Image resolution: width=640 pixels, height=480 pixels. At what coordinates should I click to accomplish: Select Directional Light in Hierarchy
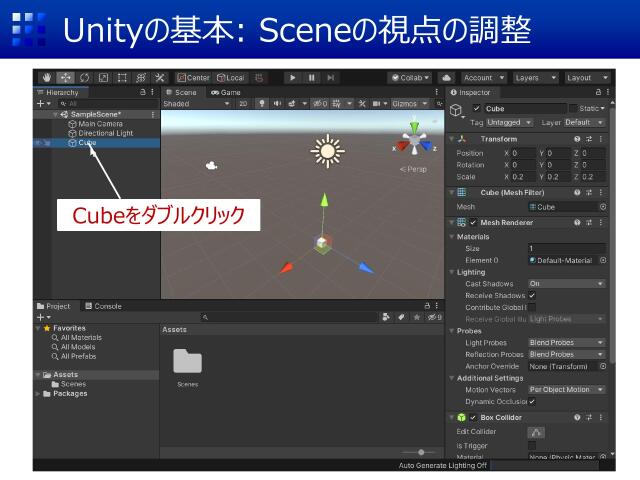[x=105, y=133]
